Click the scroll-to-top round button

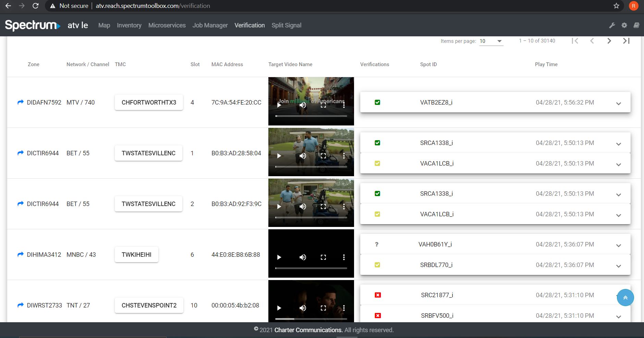(x=625, y=298)
